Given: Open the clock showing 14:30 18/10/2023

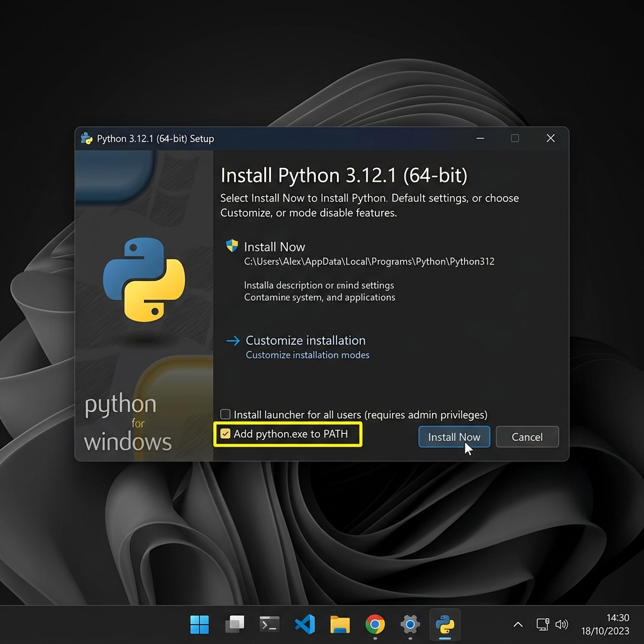Looking at the screenshot, I should (x=606, y=625).
